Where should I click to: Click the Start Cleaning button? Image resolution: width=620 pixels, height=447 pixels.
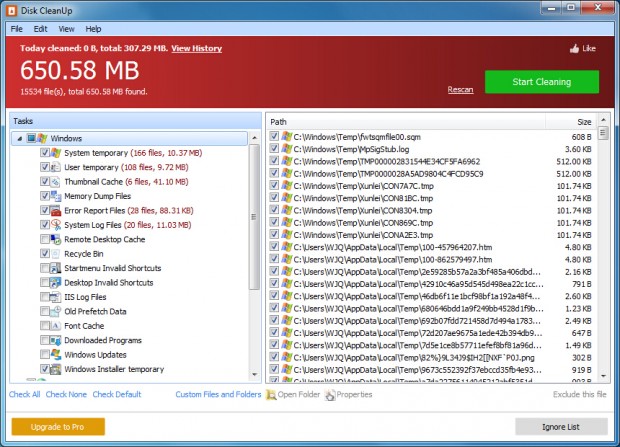[542, 82]
